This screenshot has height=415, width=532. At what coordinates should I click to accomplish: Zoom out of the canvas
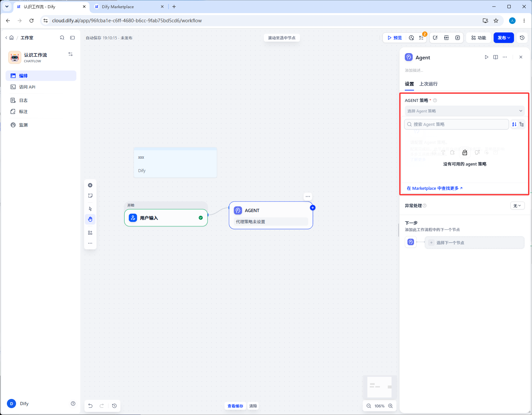[369, 406]
